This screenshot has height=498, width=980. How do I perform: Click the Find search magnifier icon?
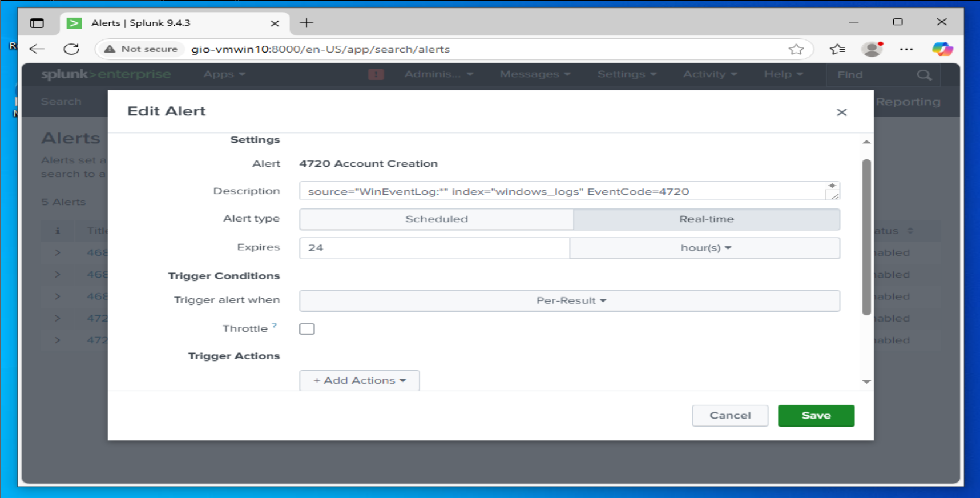coord(924,75)
